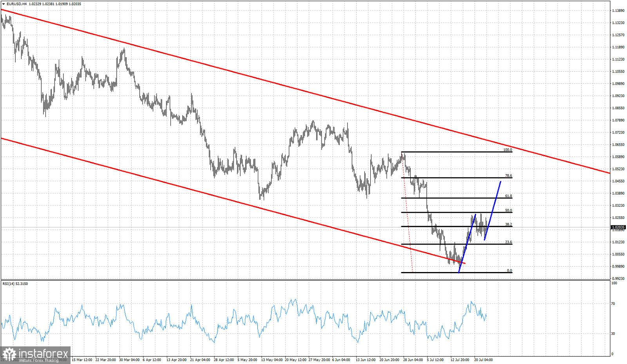Click the RSI scale value 30

(x=613, y=333)
